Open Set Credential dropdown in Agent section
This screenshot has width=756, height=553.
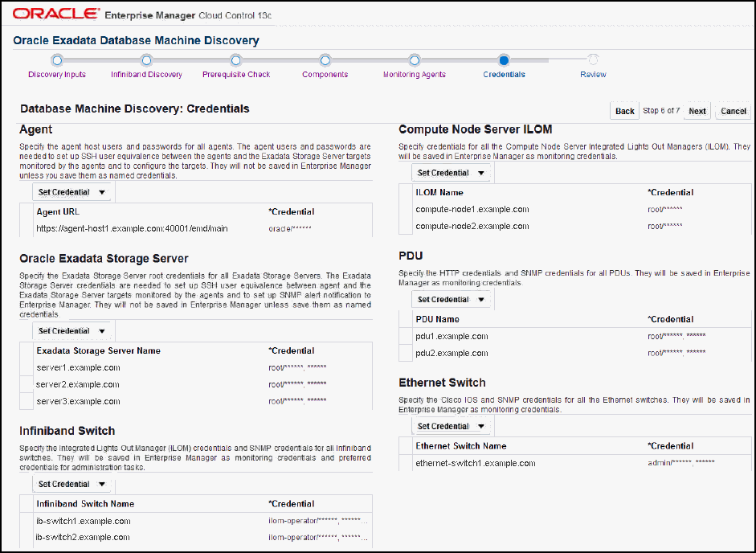pos(72,192)
